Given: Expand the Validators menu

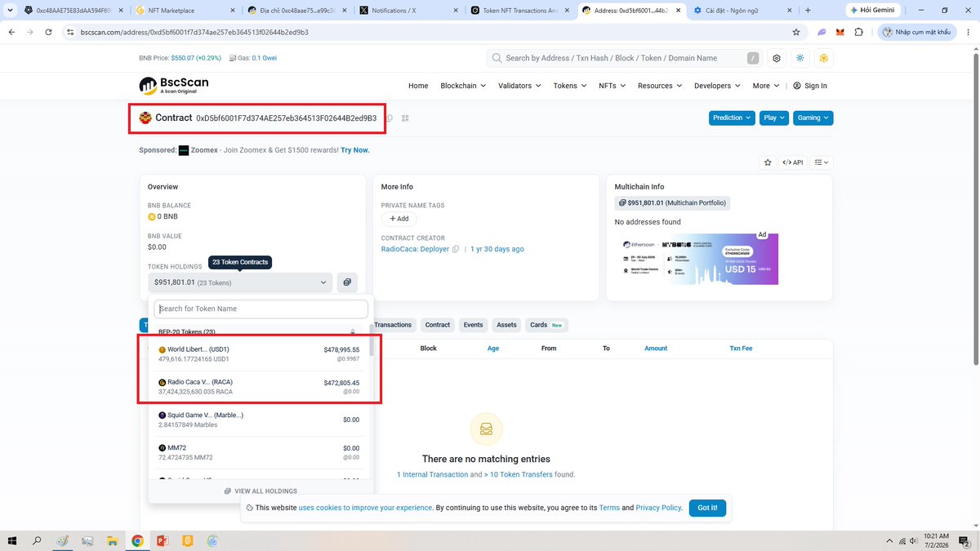Looking at the screenshot, I should 519,86.
